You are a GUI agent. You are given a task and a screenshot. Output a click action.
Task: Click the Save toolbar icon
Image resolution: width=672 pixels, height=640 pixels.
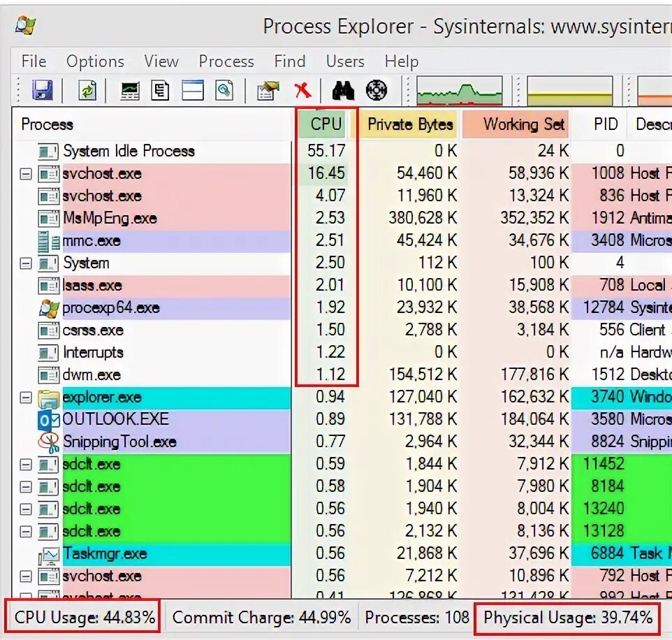pos(43,90)
